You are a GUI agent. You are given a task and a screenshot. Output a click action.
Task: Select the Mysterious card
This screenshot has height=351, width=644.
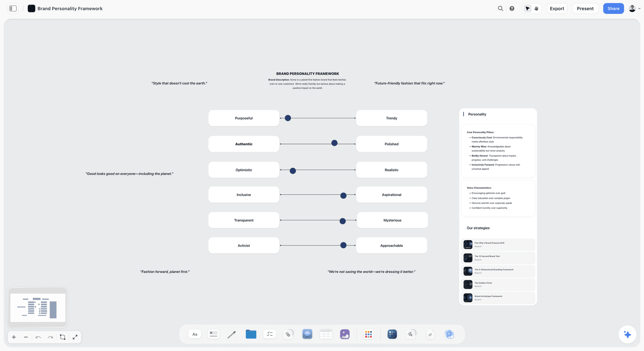click(392, 220)
